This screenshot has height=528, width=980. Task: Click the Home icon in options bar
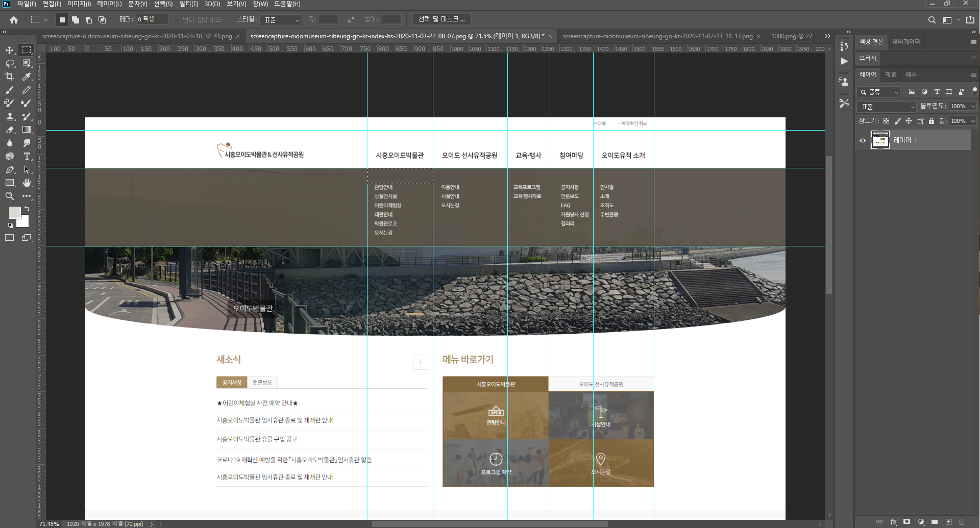point(14,20)
